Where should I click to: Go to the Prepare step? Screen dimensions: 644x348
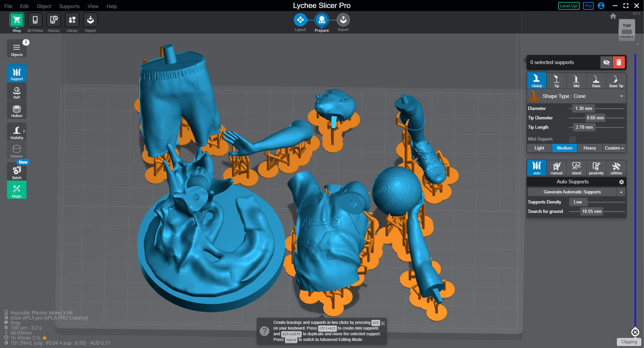[321, 20]
